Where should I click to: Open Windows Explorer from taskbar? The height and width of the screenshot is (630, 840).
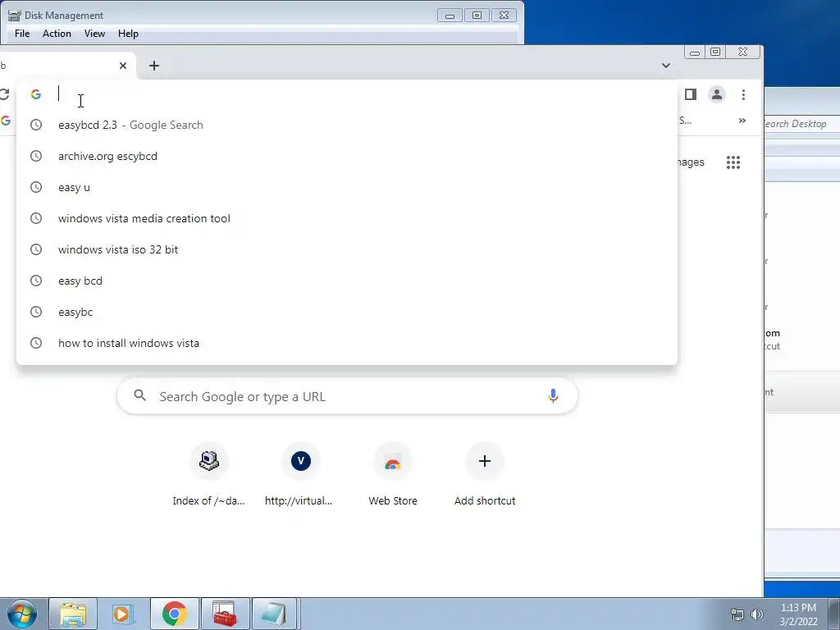(x=73, y=614)
